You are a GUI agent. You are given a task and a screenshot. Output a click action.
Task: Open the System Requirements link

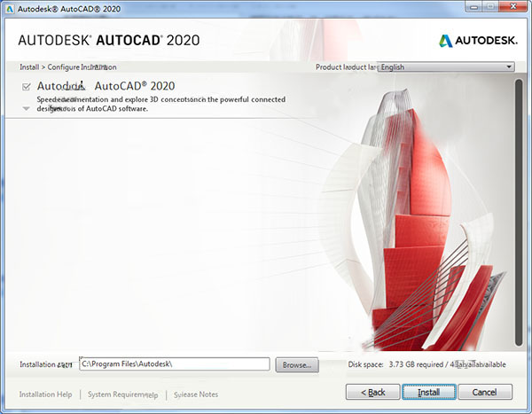coord(123,394)
